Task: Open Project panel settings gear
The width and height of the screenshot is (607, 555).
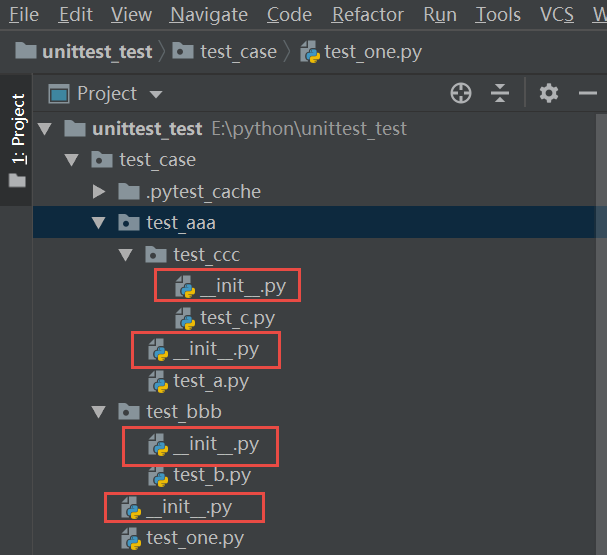Action: click(x=548, y=93)
